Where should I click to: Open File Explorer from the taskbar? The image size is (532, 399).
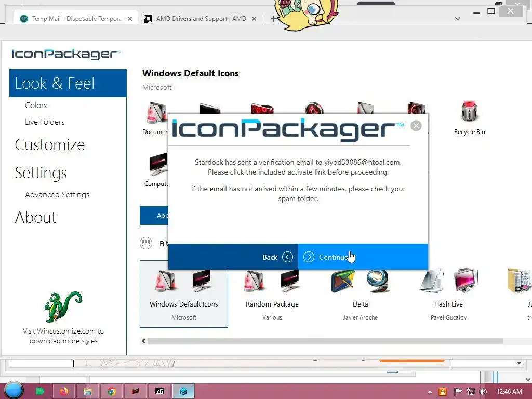click(x=87, y=391)
